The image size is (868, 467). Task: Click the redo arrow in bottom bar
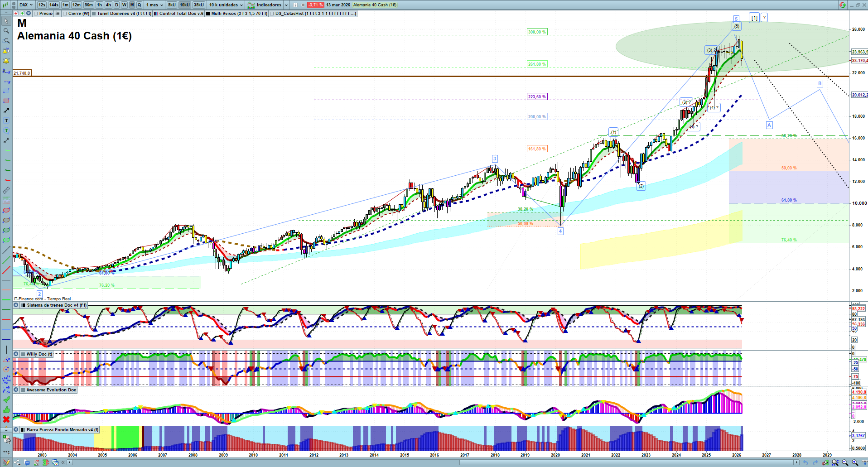pos(815,462)
